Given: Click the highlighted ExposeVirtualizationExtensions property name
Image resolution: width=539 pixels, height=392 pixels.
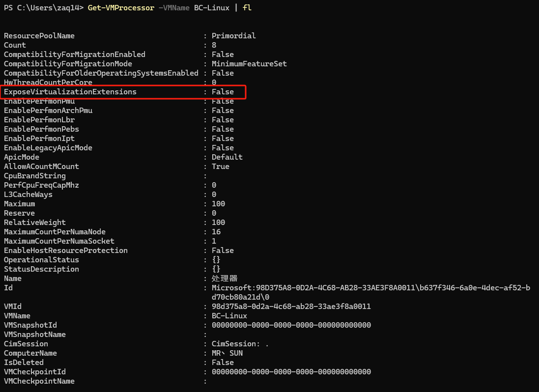Looking at the screenshot, I should tap(70, 92).
